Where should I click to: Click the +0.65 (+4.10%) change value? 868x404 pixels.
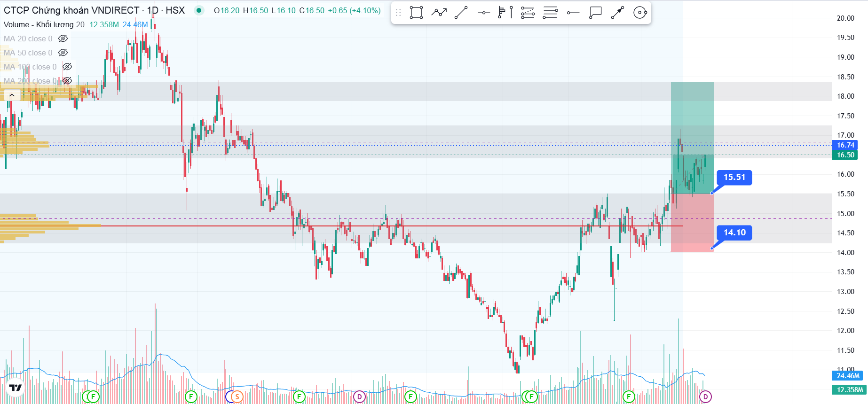click(354, 10)
